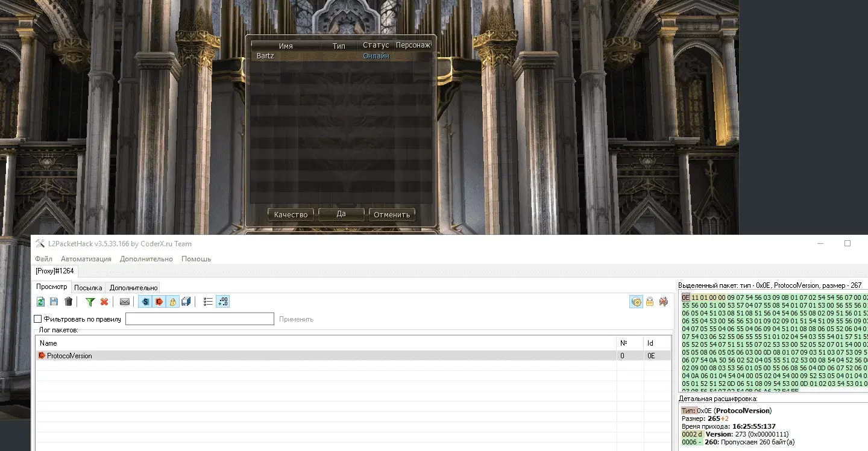This screenshot has height=451, width=868.
Task: Clear the log with the trash can icon
Action: click(69, 302)
